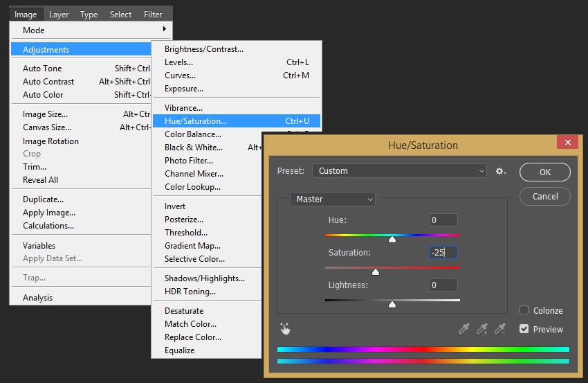Screen dimensions: 588x383
Task: Click the Hue slider handle
Action: coord(392,239)
